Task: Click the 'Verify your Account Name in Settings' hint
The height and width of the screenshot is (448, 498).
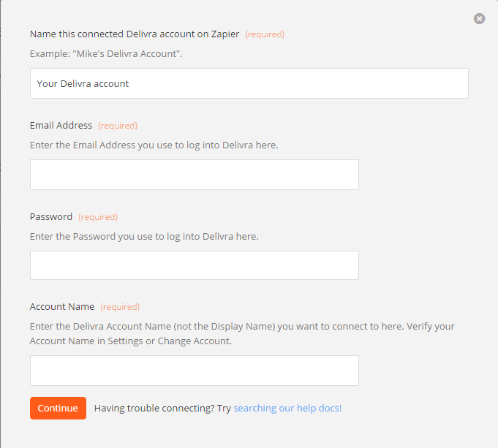Action: tap(242, 333)
